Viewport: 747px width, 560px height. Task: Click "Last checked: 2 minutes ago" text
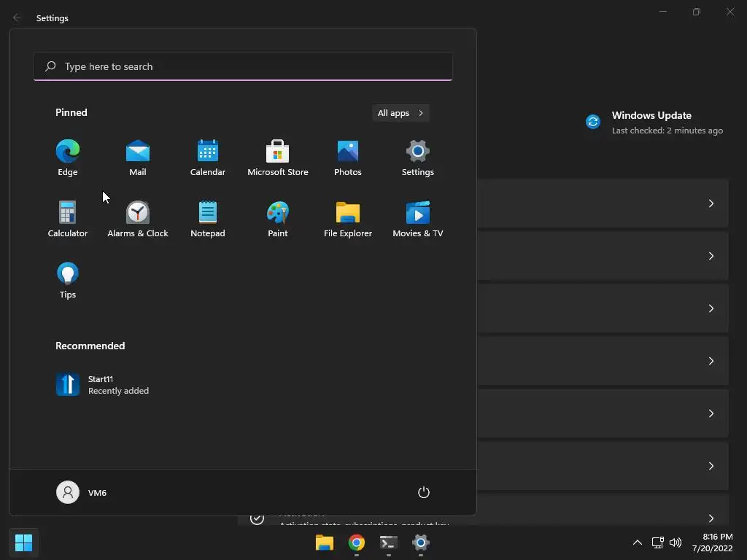click(667, 131)
